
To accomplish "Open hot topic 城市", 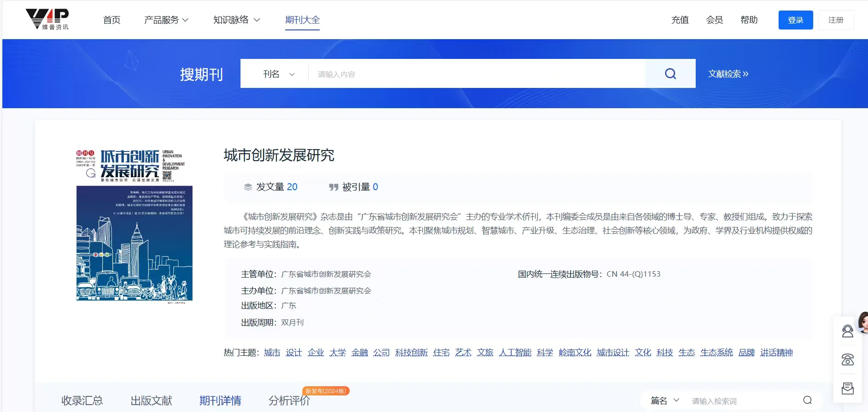I will coord(272,353).
